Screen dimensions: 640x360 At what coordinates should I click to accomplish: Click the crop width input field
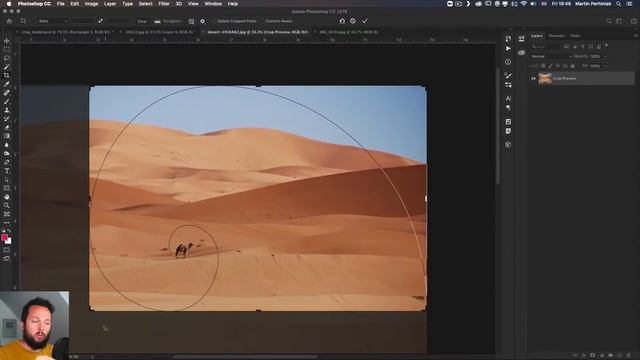pos(84,21)
